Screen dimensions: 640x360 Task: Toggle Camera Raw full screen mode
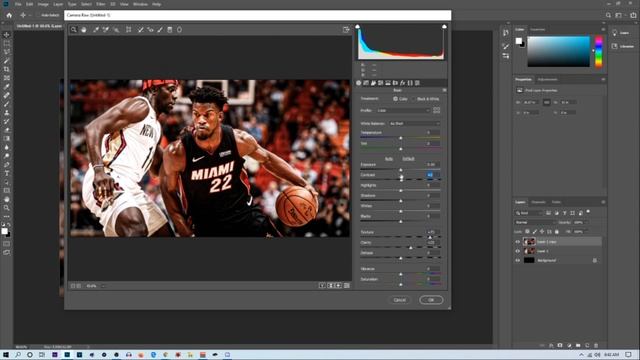[x=346, y=29]
